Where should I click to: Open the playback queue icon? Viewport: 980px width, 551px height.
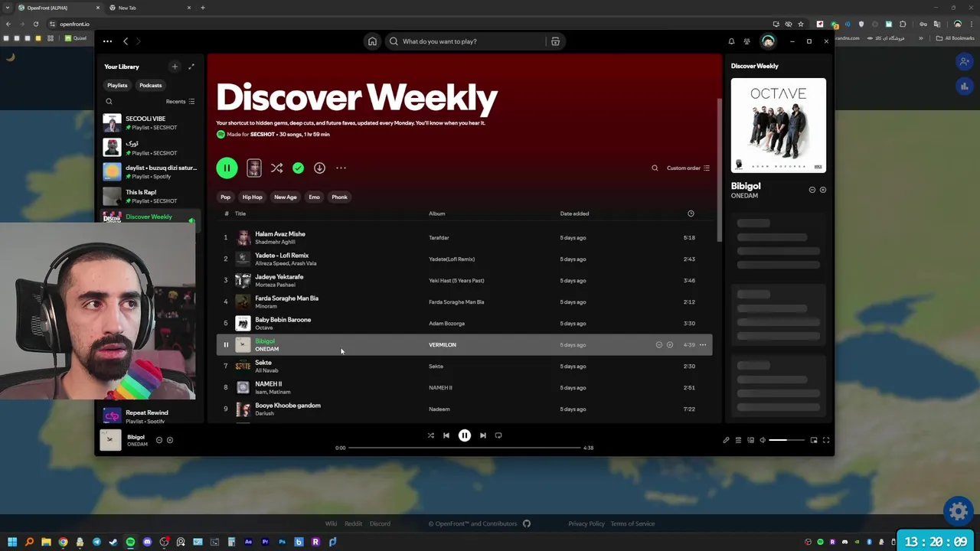click(x=738, y=440)
